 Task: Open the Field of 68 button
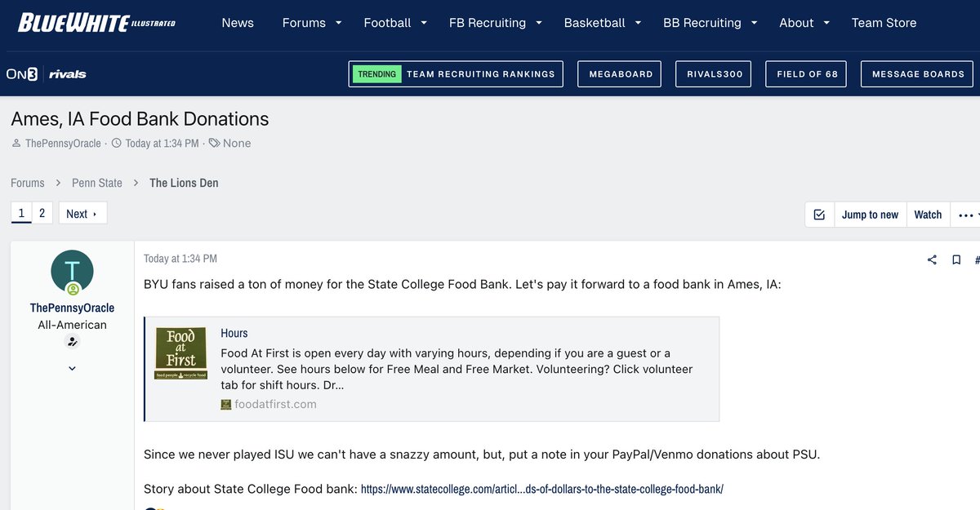807,74
